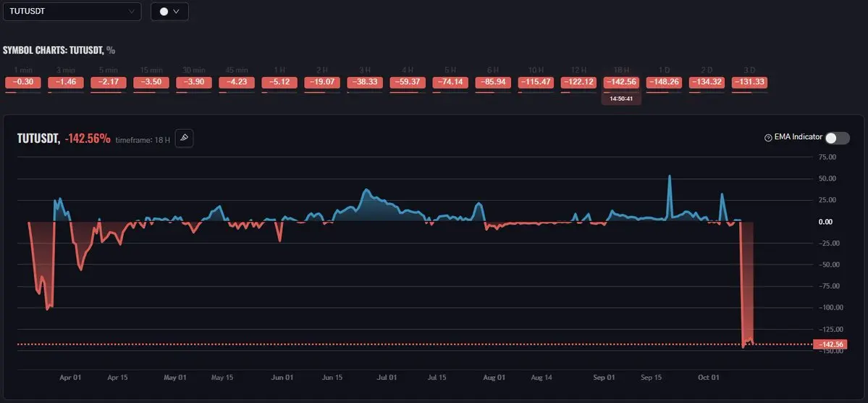Select the 15 min timeframe value -3.50
Viewport: 868px width, 403px height.
(x=151, y=83)
